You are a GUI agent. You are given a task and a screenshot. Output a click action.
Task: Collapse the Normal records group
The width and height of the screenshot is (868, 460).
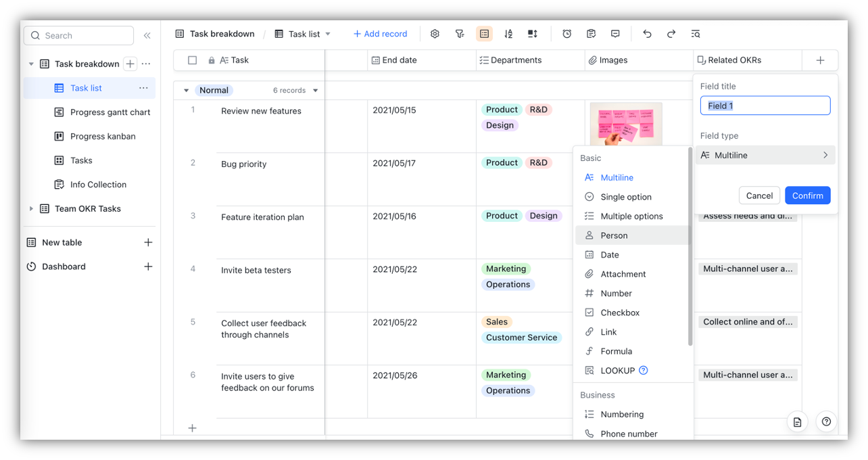coord(187,89)
